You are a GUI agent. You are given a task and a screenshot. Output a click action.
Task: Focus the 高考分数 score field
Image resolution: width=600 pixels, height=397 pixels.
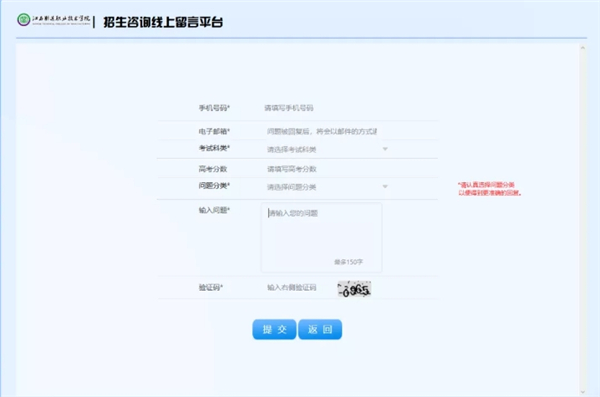325,169
